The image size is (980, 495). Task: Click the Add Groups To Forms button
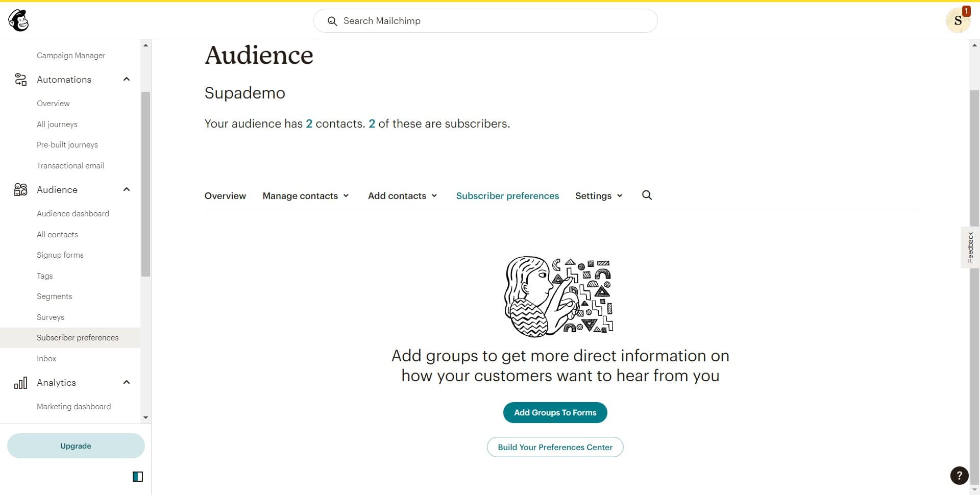(555, 412)
